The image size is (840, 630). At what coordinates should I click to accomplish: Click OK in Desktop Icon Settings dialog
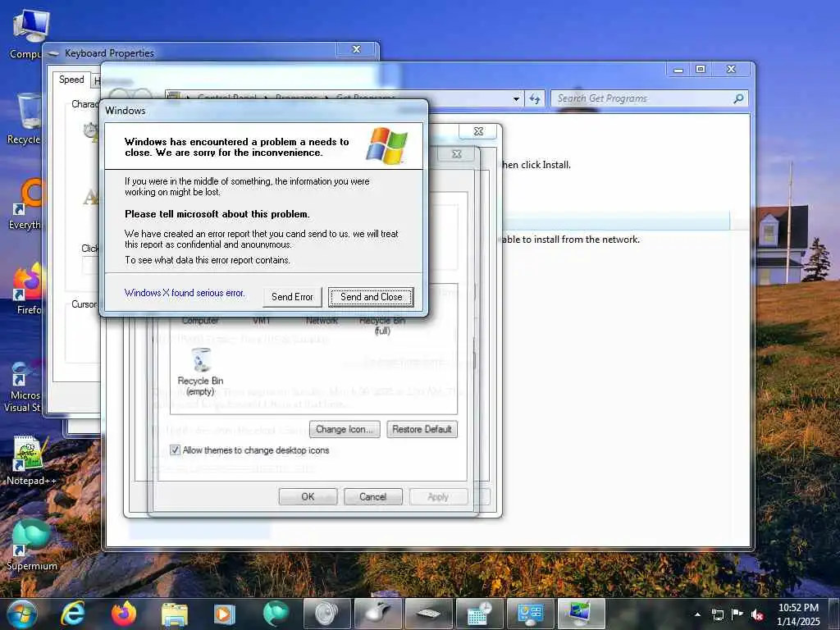click(308, 496)
